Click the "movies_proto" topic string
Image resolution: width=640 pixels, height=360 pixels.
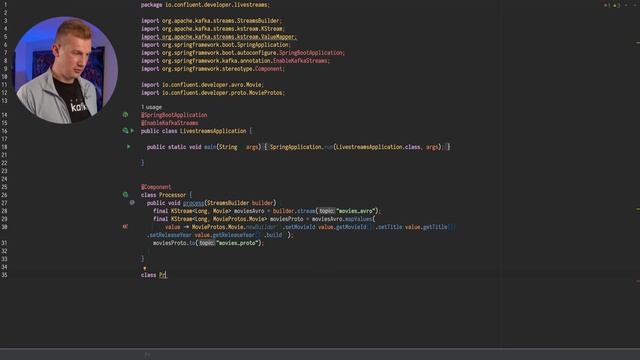click(238, 243)
